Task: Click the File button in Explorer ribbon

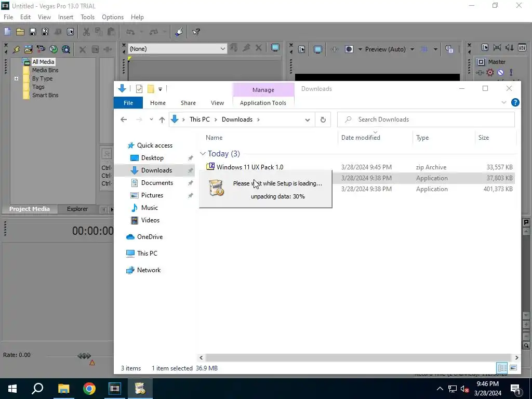Action: pos(128,103)
